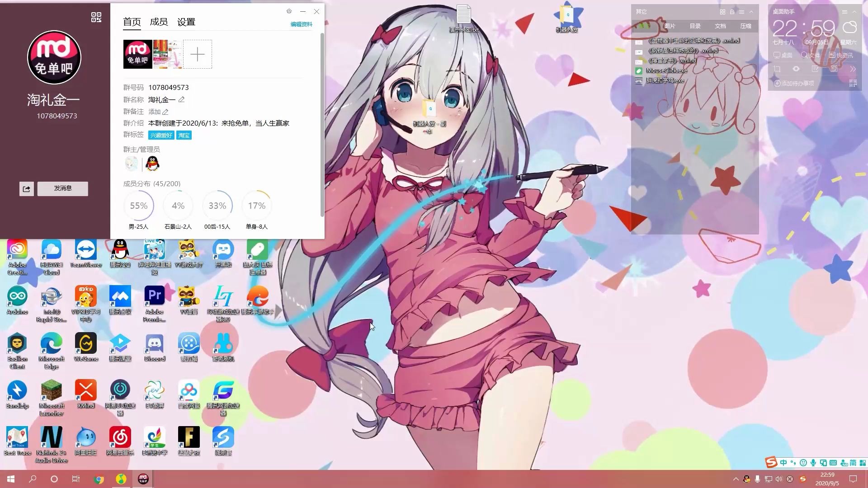Collapse the 桌面助手 widget chevron

coord(854,12)
